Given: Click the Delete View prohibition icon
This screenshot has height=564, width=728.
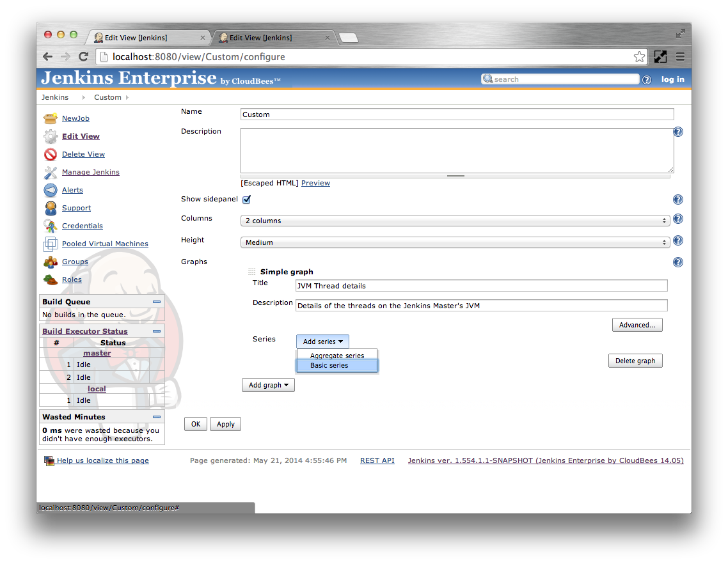Looking at the screenshot, I should click(x=50, y=154).
